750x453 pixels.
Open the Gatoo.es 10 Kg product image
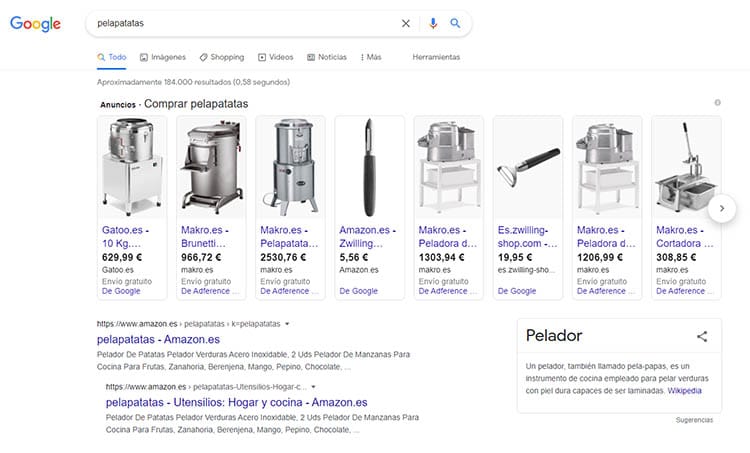click(132, 167)
